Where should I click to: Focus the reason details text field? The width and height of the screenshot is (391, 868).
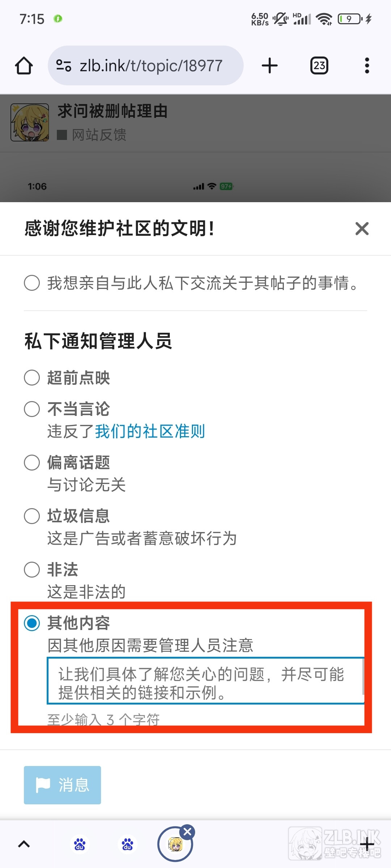point(205,681)
